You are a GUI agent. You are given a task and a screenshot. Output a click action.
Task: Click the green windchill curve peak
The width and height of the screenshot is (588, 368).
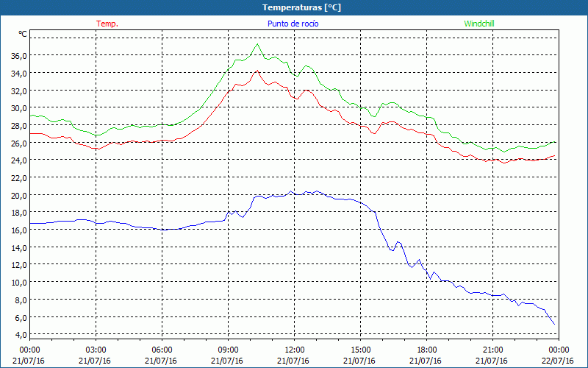click(257, 44)
